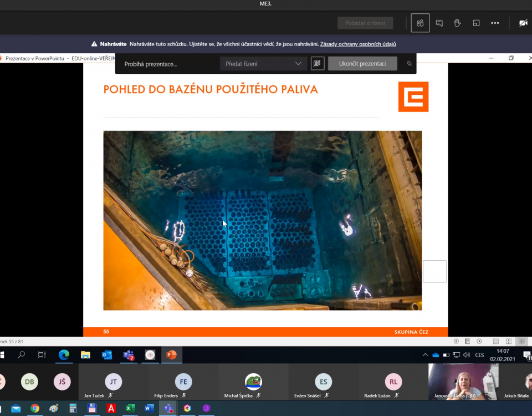Select Evžen Snášel participant tile
Screen dimensions: 532x416
pos(323,382)
